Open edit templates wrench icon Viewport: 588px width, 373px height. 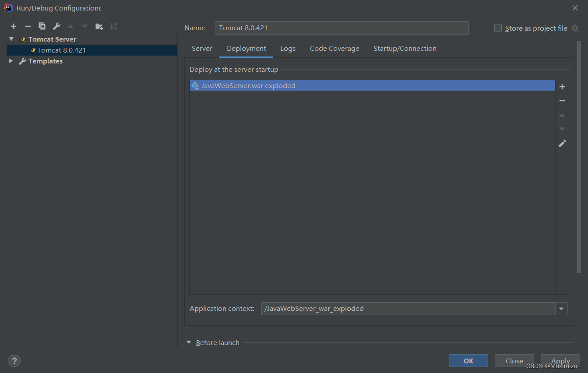pyautogui.click(x=56, y=26)
